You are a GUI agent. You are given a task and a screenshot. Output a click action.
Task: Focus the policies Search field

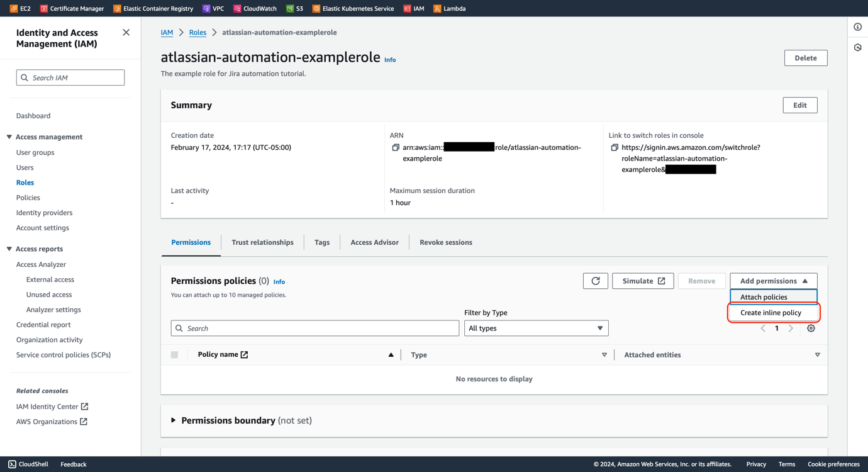pos(314,328)
